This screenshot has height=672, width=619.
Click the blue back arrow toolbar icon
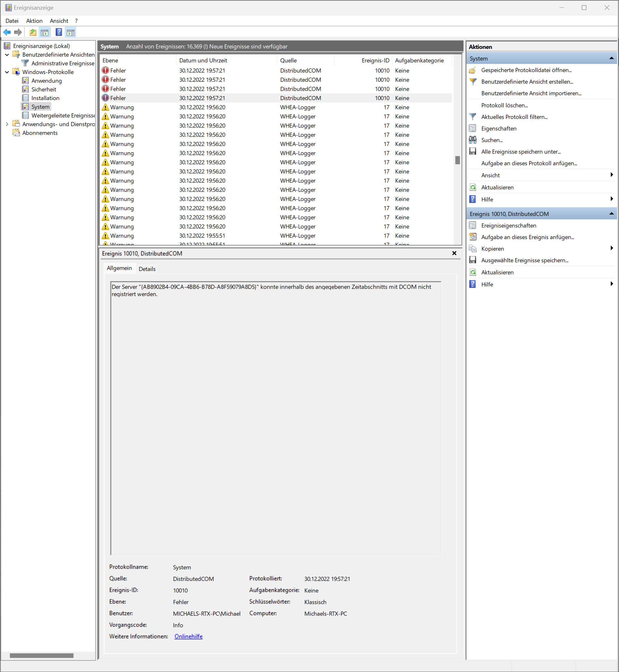coord(7,33)
